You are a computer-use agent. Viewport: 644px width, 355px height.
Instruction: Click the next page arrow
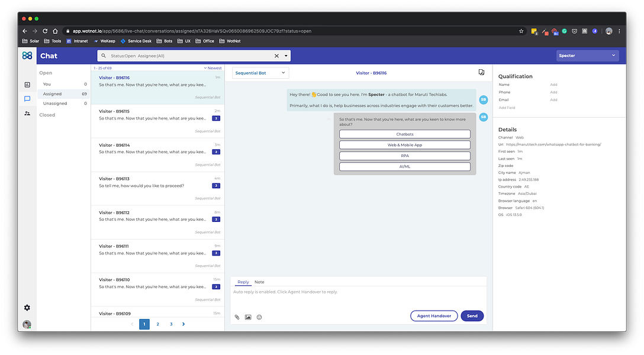(183, 324)
